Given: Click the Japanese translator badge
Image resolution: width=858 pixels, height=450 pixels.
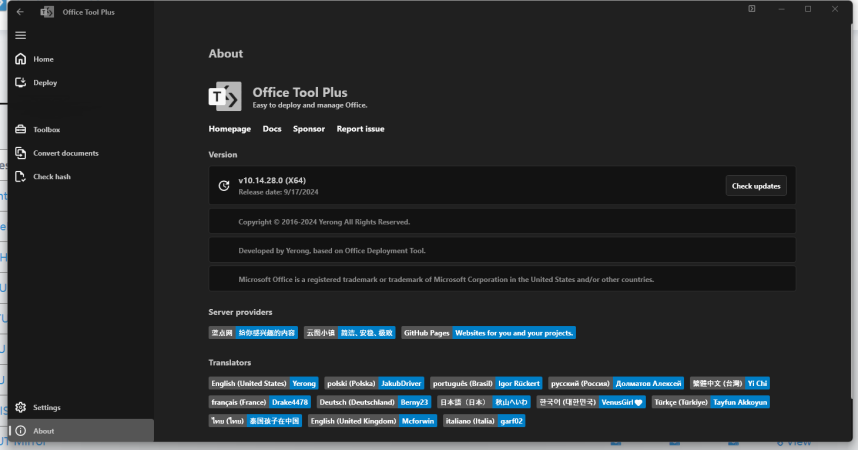Looking at the screenshot, I should coord(484,402).
